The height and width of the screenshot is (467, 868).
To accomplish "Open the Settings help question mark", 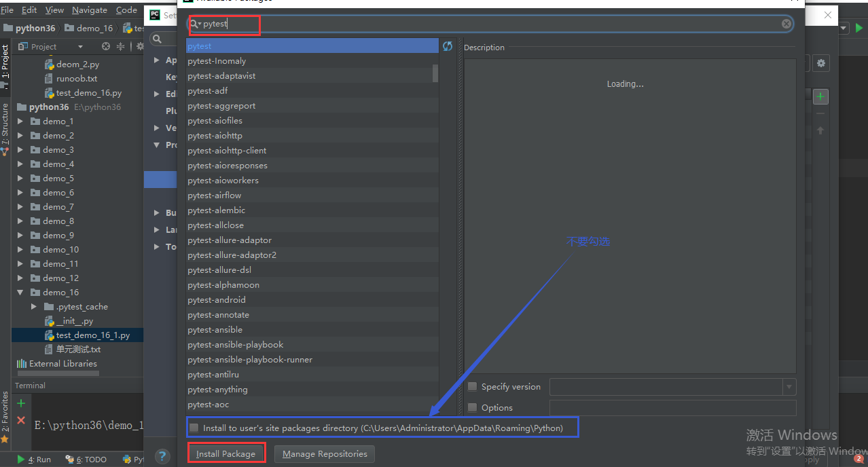I will [162, 456].
